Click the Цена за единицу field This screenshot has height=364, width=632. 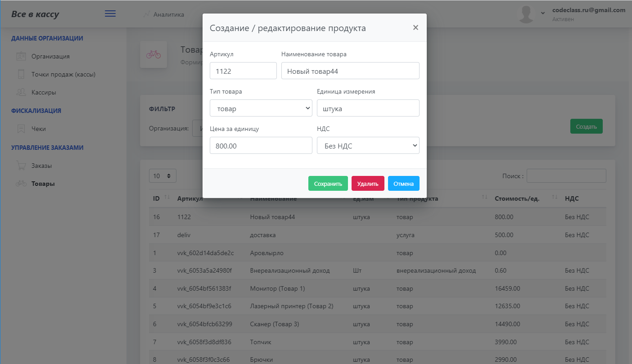(261, 145)
